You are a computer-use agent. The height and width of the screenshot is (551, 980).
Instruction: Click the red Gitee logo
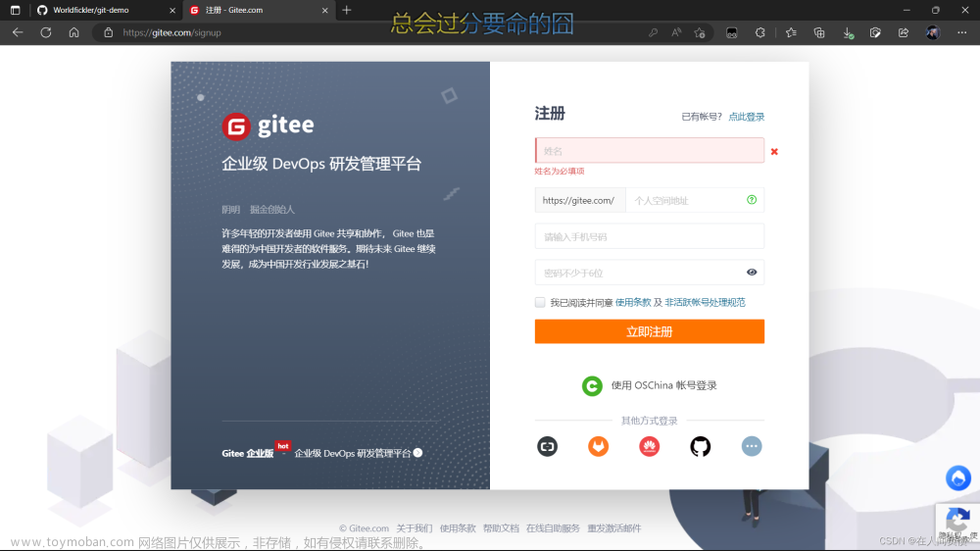[x=236, y=126]
